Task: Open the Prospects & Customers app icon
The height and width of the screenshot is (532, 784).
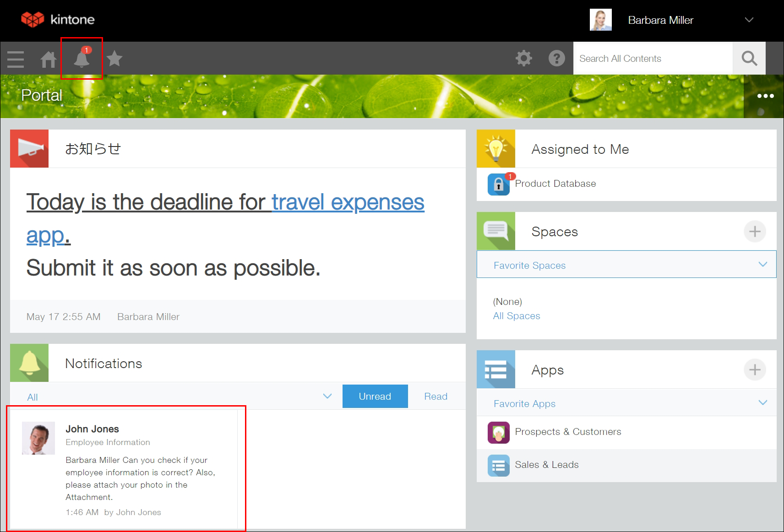Action: pyautogui.click(x=498, y=432)
